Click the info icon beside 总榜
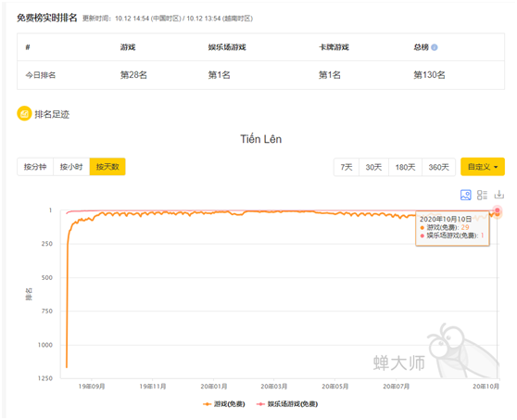This screenshot has height=420, width=517. (x=435, y=47)
